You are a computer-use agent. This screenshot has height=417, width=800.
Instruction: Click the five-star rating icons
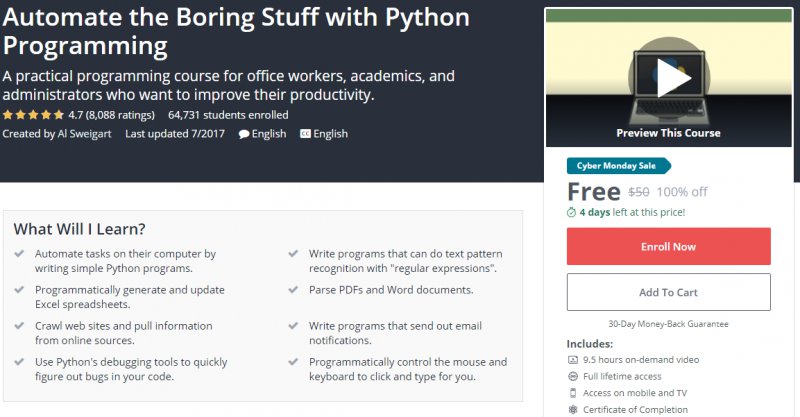(x=32, y=115)
